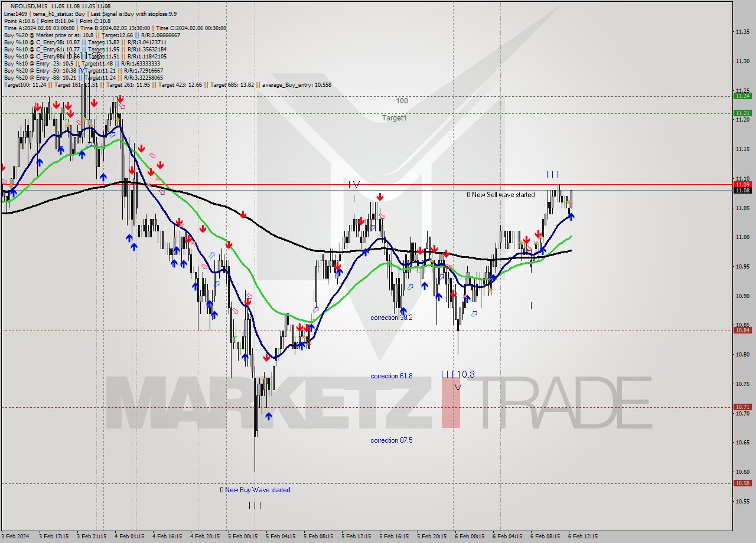Click the '5 Feb 00:15' time axis label

(x=242, y=537)
